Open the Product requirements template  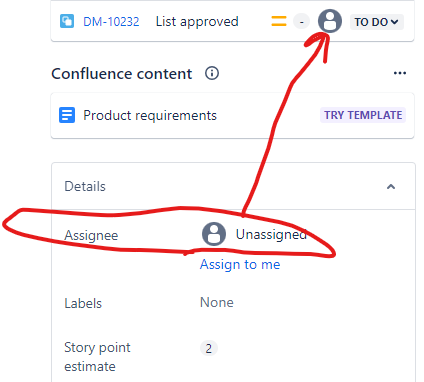tap(150, 115)
